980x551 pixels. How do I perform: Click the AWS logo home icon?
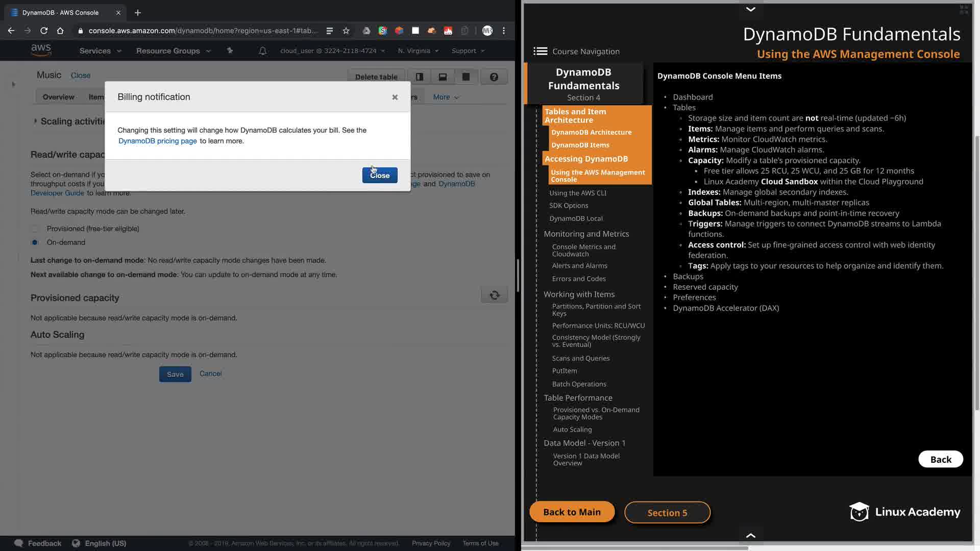(x=41, y=50)
